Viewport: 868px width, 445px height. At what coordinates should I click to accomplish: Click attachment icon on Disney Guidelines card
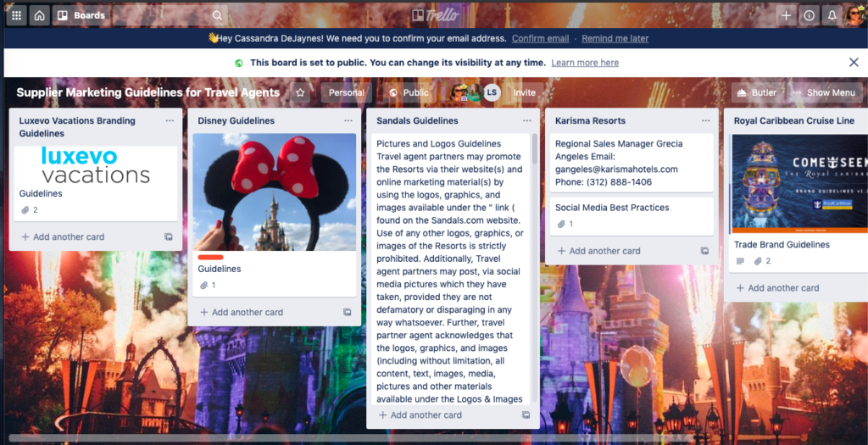click(x=203, y=285)
